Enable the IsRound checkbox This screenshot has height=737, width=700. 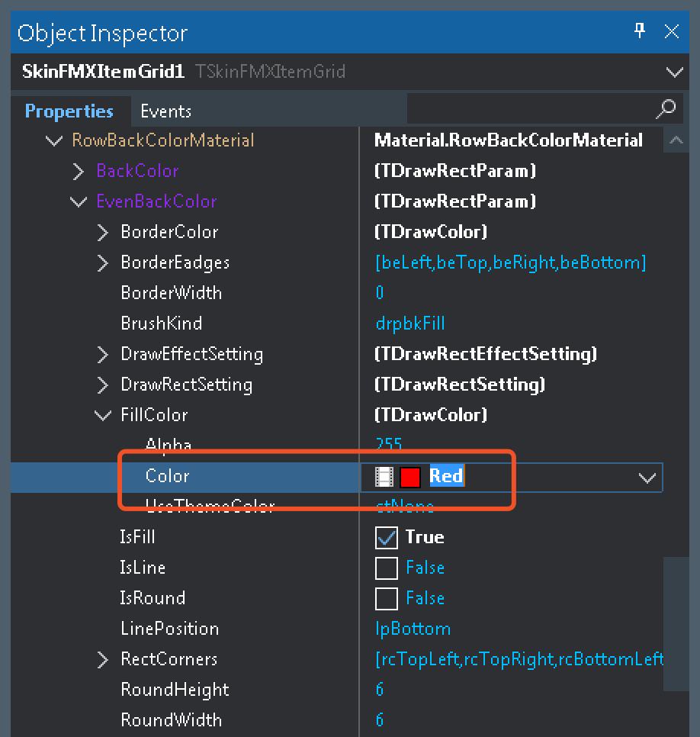[x=387, y=599]
